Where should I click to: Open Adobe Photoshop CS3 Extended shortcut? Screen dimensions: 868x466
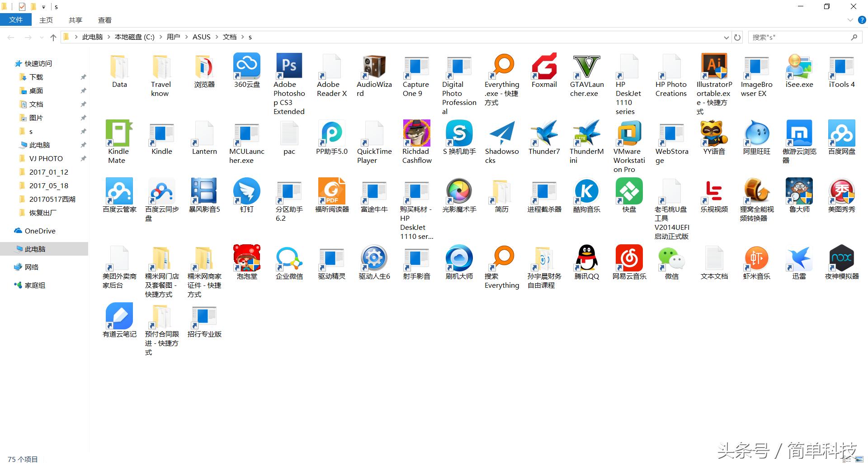[x=288, y=66]
